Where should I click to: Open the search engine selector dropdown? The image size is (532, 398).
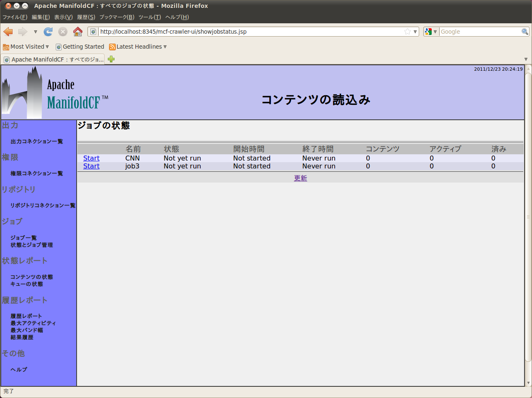tap(431, 32)
